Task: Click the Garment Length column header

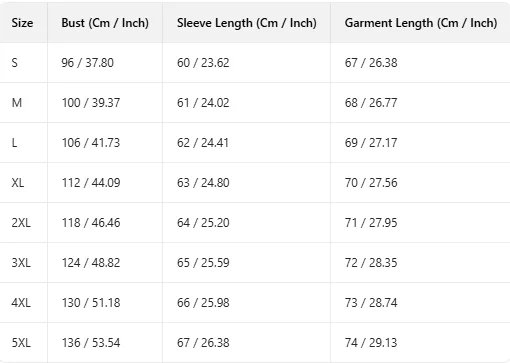Action: pyautogui.click(x=421, y=23)
